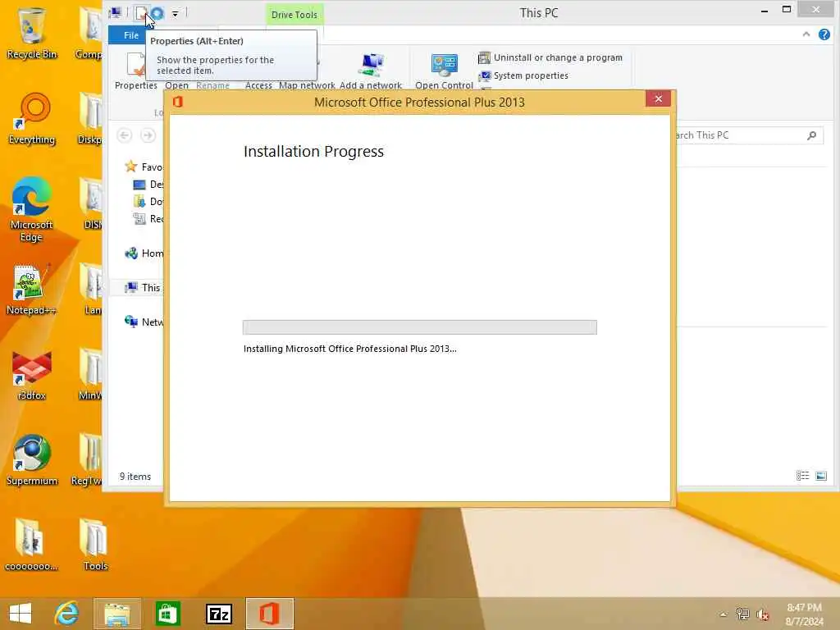Click the search magnifier icon
Viewport: 840px width, 630px height.
coord(811,135)
